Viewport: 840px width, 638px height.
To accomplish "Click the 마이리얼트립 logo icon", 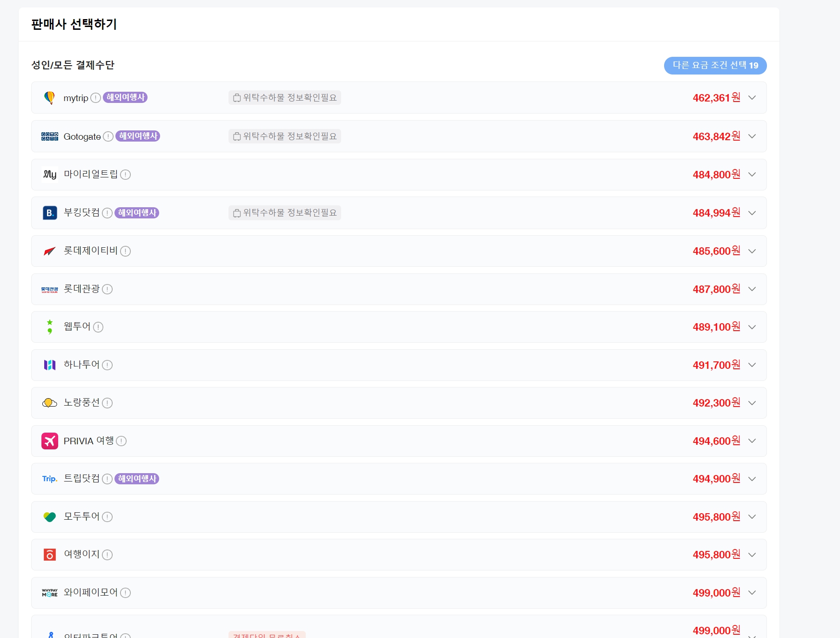I will pyautogui.click(x=50, y=175).
